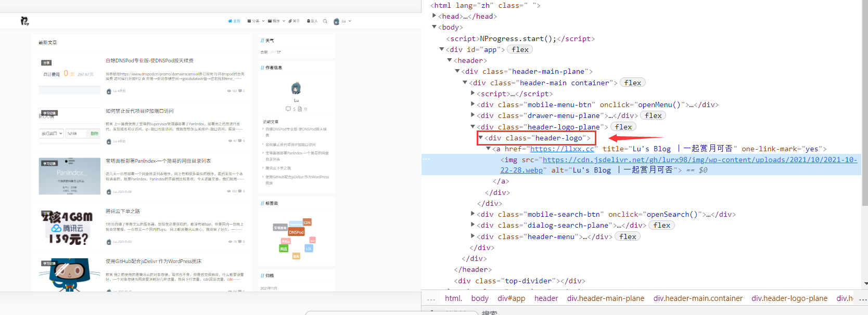Viewport: 868px width, 315px height.
Task: Go to 主页 home menu item
Action: click(234, 21)
